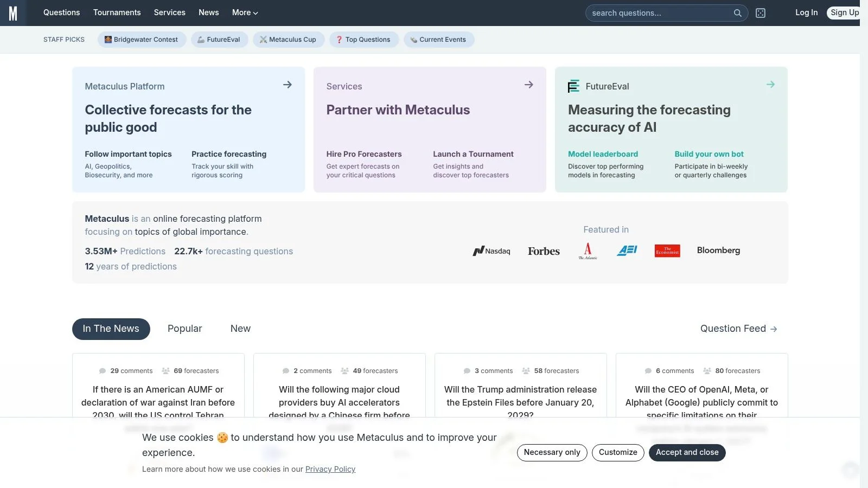Open the Metaculus Cup staff pick

(x=289, y=40)
